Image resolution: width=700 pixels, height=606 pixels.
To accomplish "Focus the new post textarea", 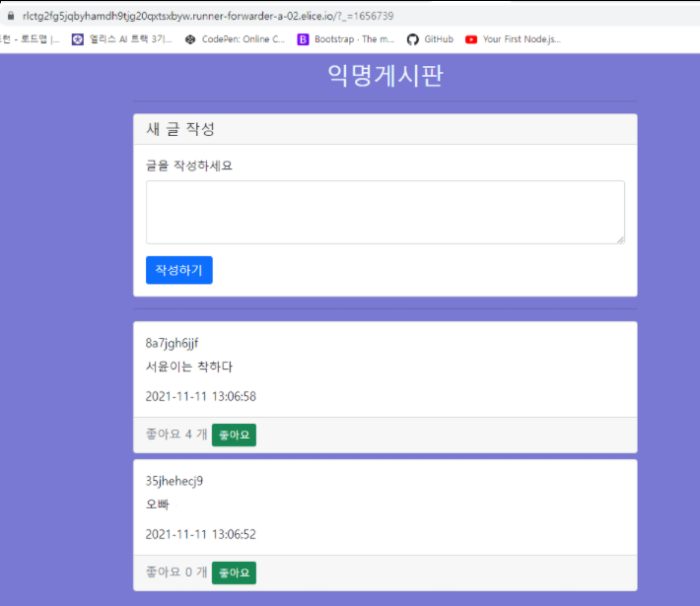I will (385, 213).
